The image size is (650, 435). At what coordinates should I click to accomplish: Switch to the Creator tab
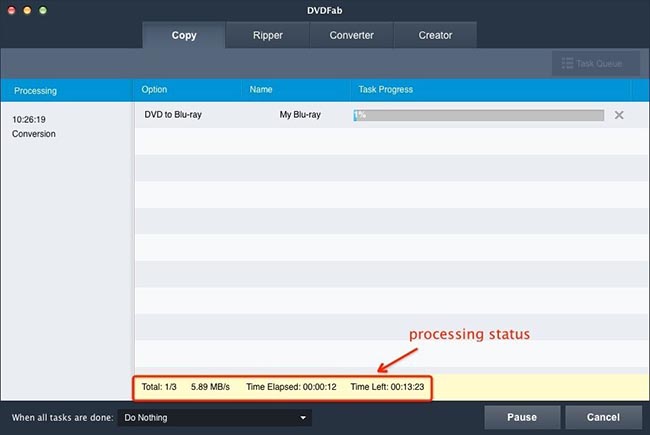[435, 35]
